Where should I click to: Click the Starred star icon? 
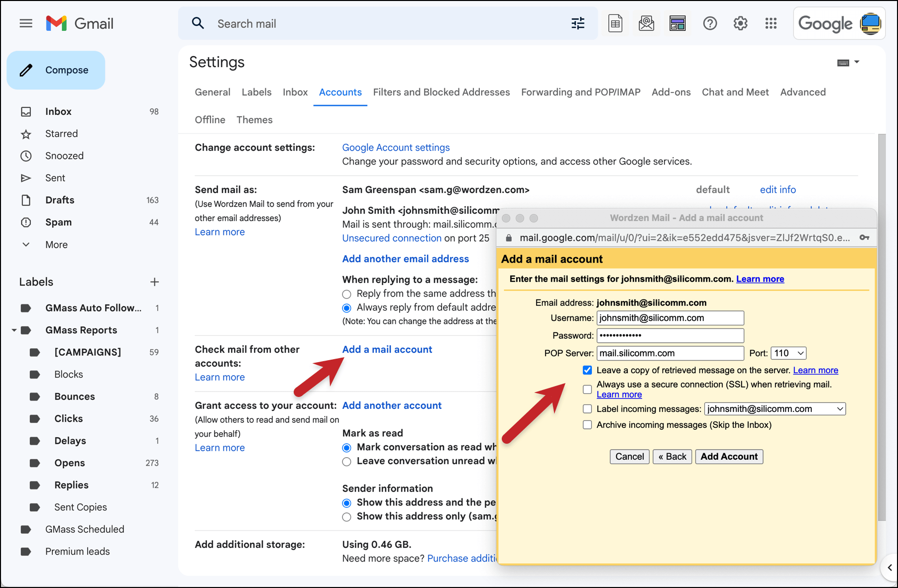pyautogui.click(x=26, y=134)
